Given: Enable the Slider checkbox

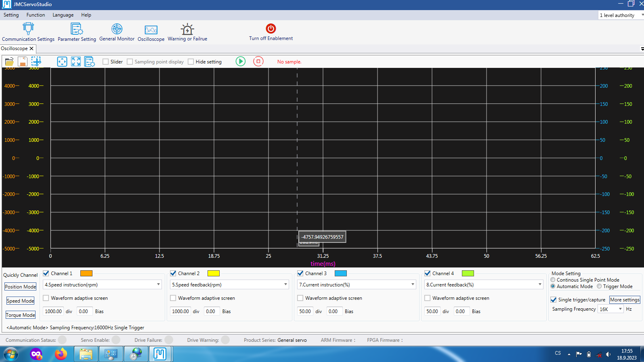Looking at the screenshot, I should pos(106,62).
